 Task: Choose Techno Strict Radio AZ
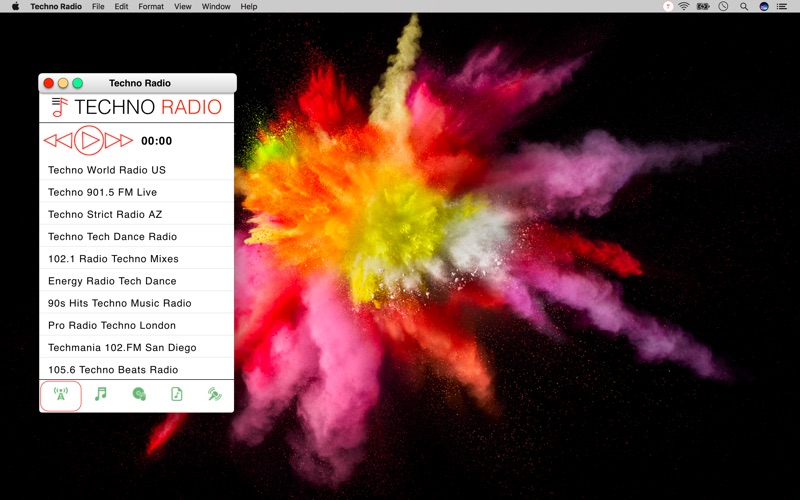coord(137,214)
